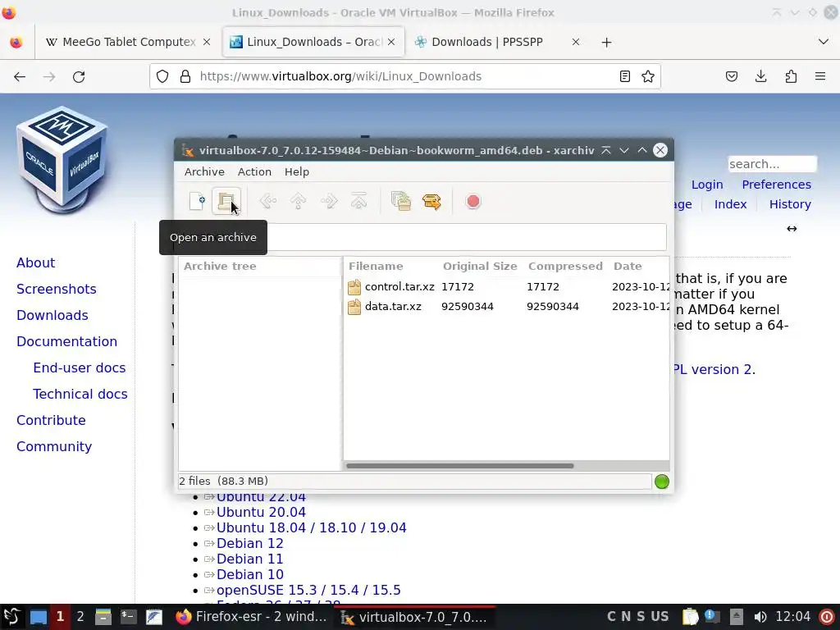Click the VirtualBox logo on page

[x=62, y=159]
